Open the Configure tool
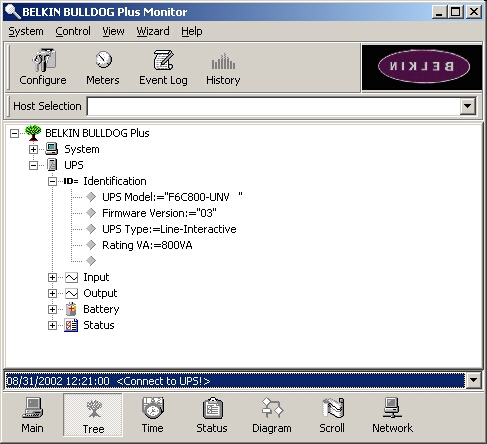Screen dimensions: 487x444 (43, 67)
